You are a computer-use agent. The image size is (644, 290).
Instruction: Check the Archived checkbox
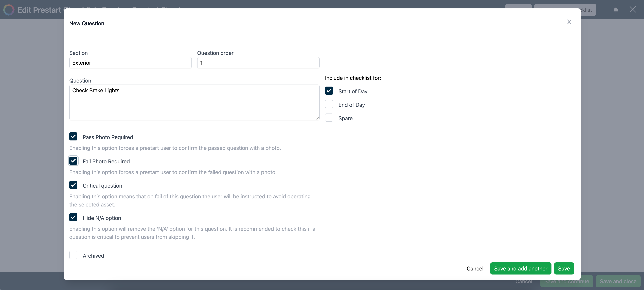(x=73, y=255)
